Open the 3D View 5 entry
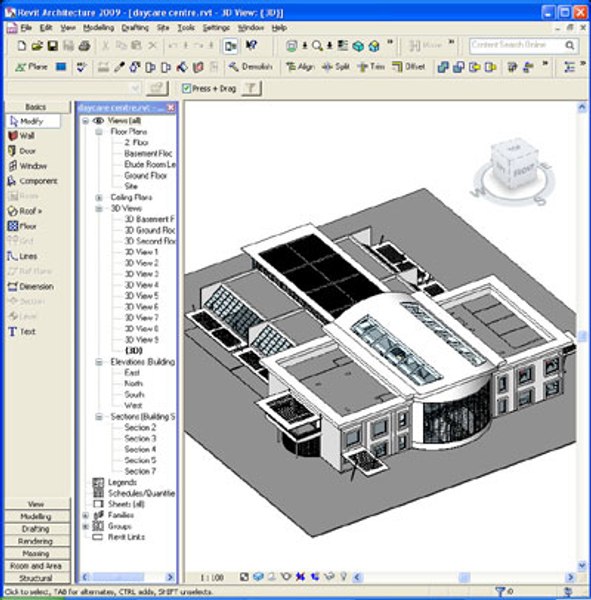591x600 pixels. coord(142,296)
